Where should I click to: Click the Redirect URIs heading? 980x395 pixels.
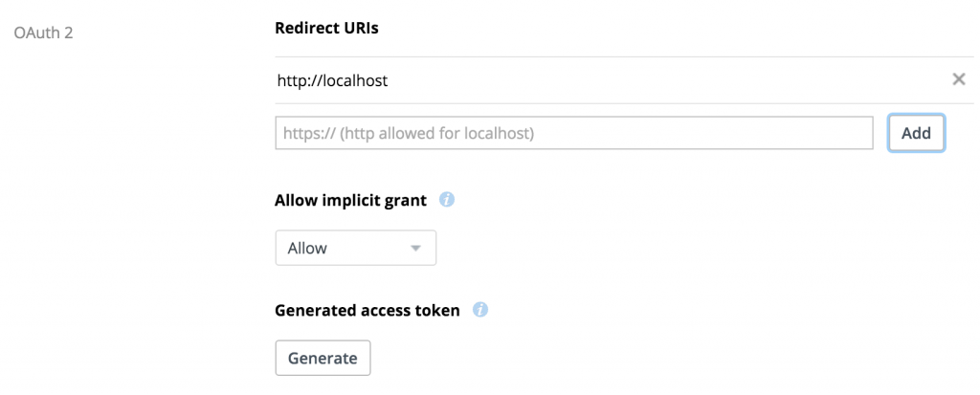click(x=326, y=28)
